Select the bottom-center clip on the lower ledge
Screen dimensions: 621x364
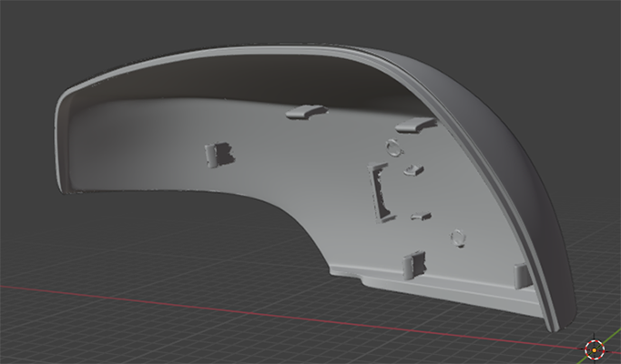pos(413,263)
